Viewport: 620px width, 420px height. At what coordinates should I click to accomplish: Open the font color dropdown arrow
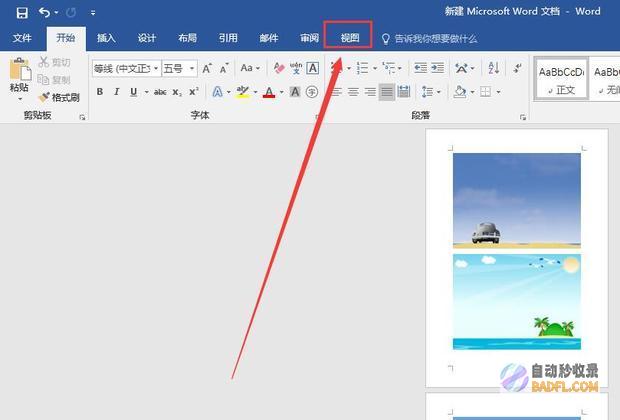(x=282, y=92)
